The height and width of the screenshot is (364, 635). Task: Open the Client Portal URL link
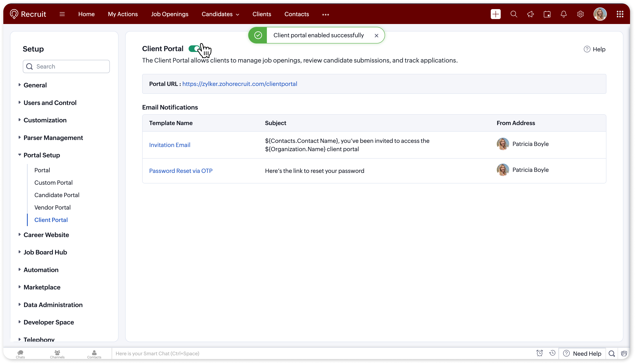click(239, 84)
